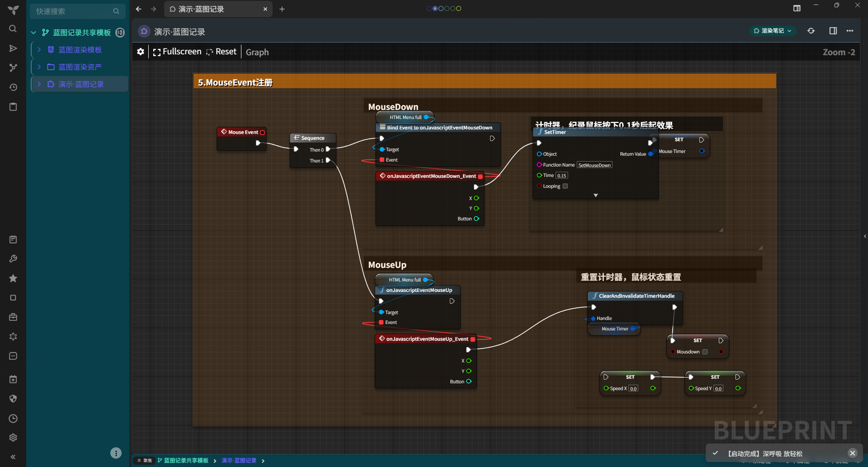Select the Graph tab label
868x467 pixels.
coord(257,52)
